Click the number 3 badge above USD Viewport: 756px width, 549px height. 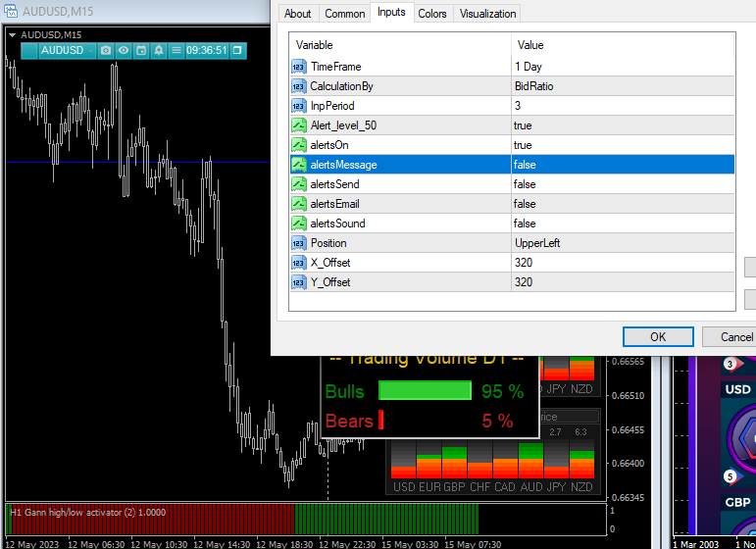730,364
